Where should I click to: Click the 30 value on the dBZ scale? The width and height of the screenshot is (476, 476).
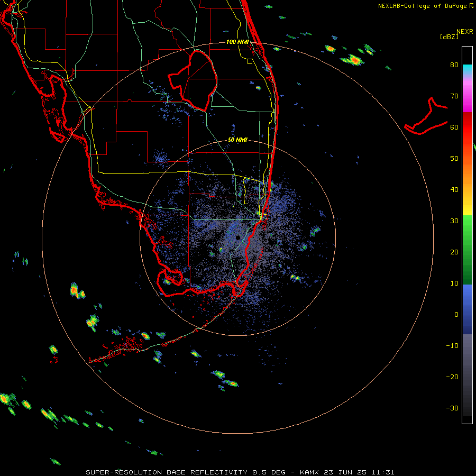click(454, 221)
